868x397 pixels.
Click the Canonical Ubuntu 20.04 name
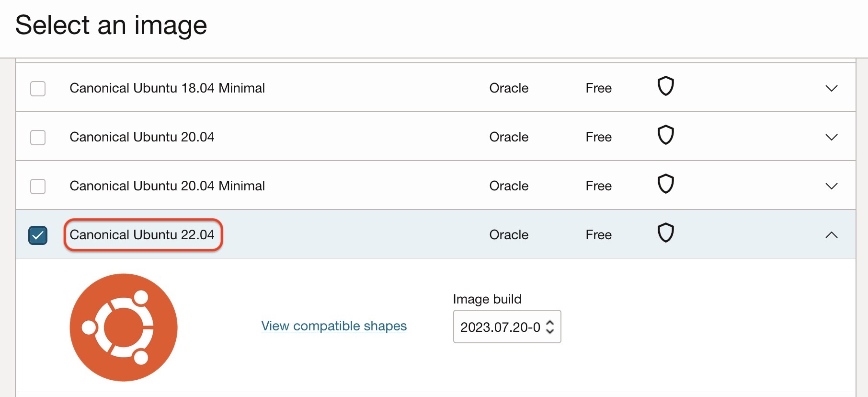click(x=142, y=137)
